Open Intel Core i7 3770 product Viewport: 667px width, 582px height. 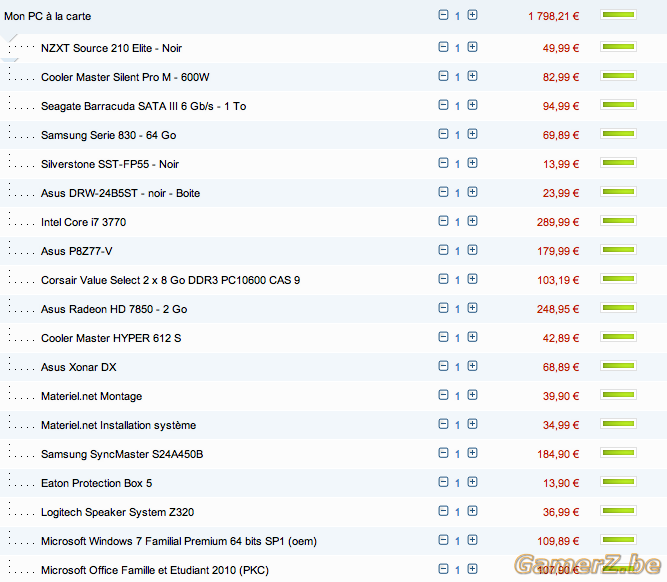pyautogui.click(x=83, y=222)
